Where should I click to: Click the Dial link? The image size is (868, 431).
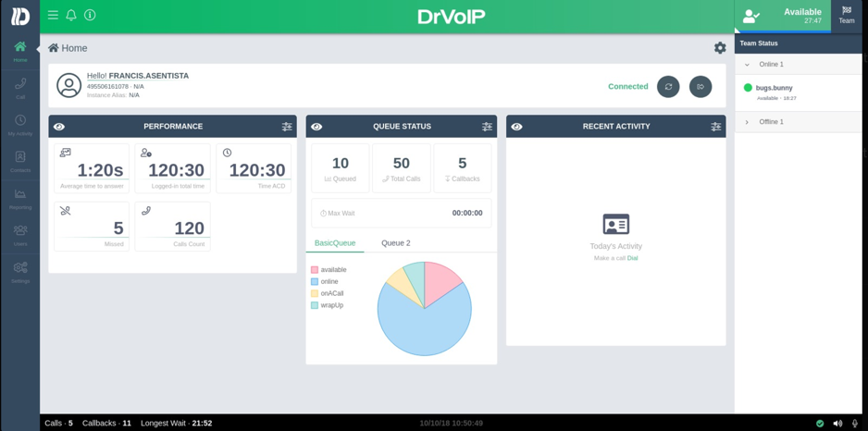pos(632,258)
